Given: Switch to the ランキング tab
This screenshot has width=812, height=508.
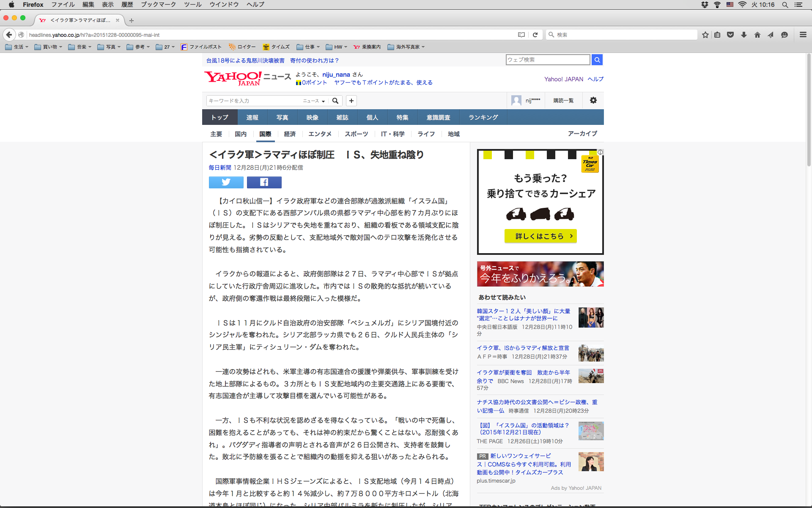Looking at the screenshot, I should point(483,117).
